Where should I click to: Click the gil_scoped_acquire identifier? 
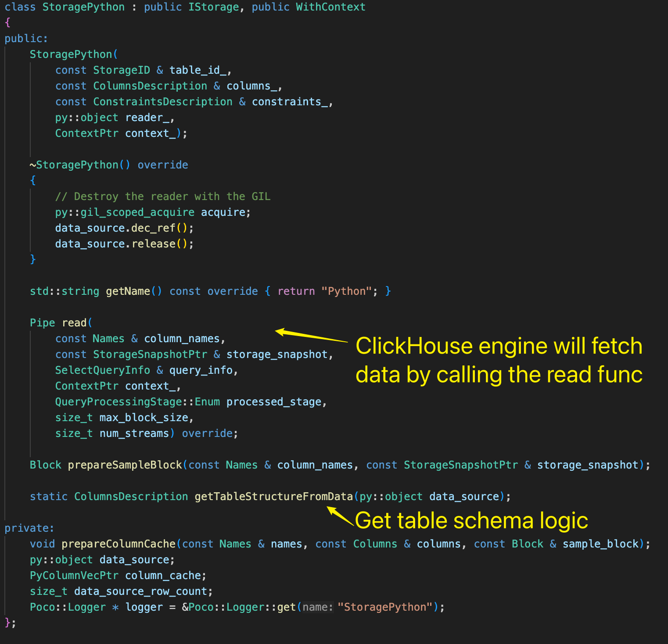[x=137, y=212]
